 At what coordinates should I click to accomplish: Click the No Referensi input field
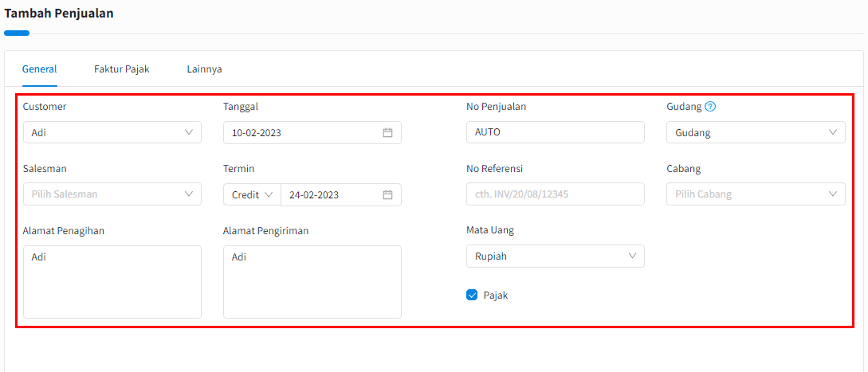555,194
